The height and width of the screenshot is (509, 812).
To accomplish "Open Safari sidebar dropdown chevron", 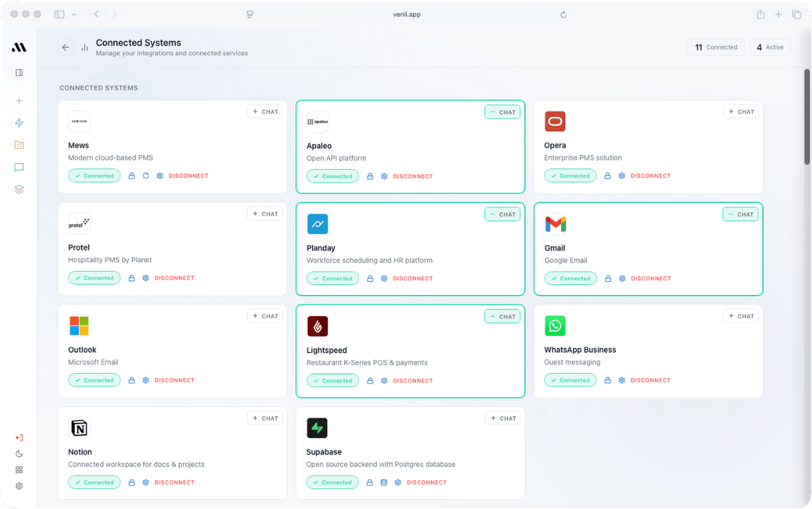I will tap(74, 15).
